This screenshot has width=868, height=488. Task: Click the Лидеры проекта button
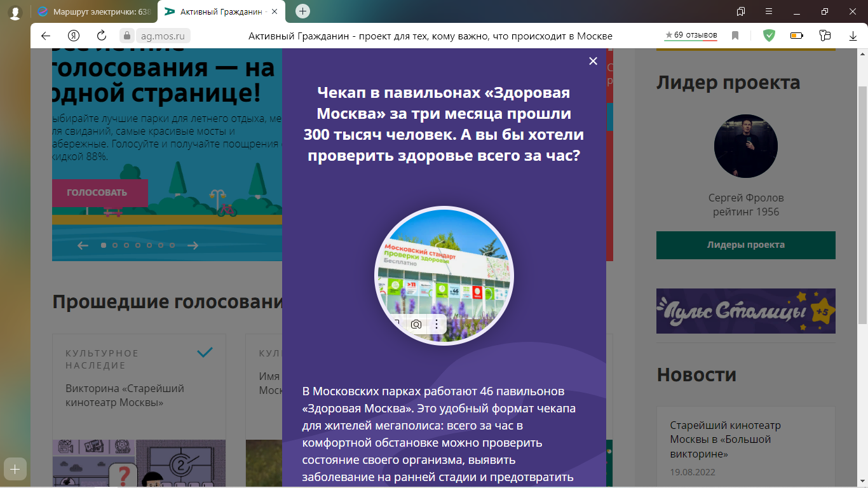pos(746,245)
